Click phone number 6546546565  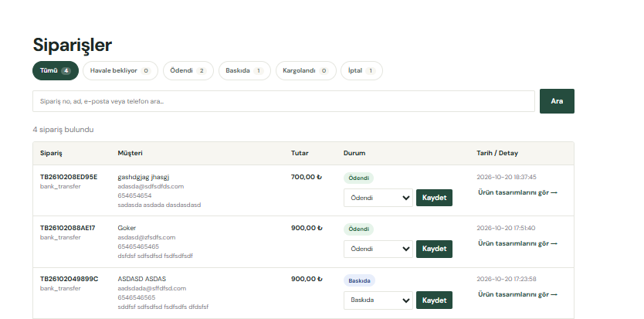click(137, 297)
